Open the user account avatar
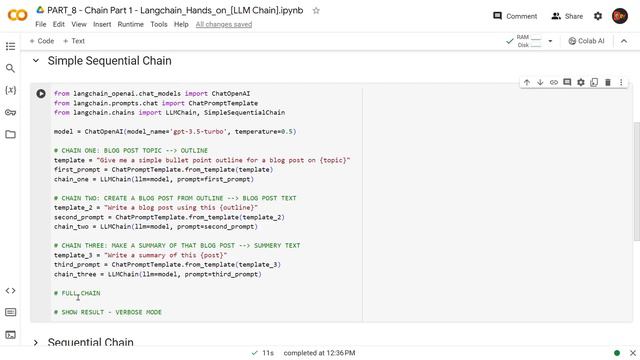Image resolution: width=640 pixels, height=360 pixels. (620, 16)
